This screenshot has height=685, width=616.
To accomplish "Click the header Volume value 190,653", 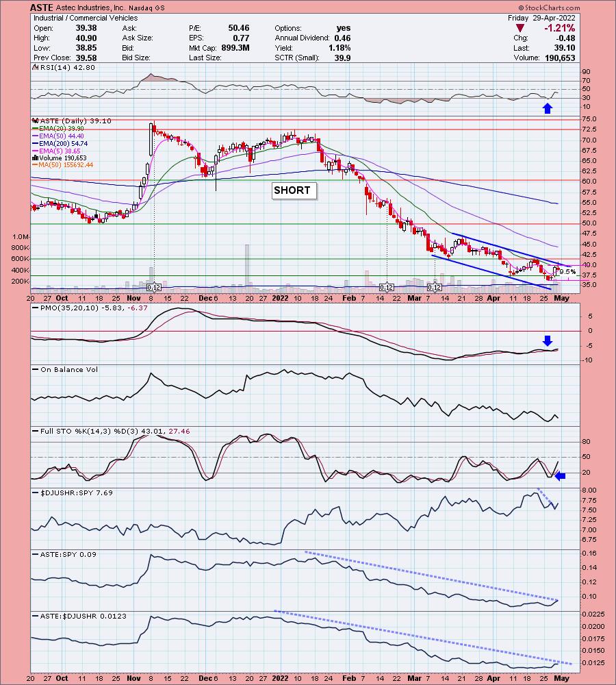I will coord(560,58).
